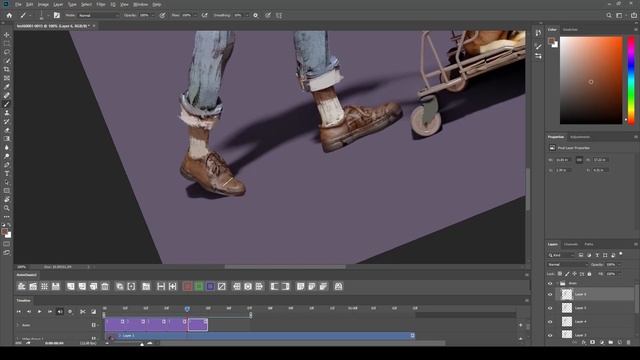The width and height of the screenshot is (640, 360).
Task: Select the Brush tool in the left toolbar
Action: coord(7,104)
